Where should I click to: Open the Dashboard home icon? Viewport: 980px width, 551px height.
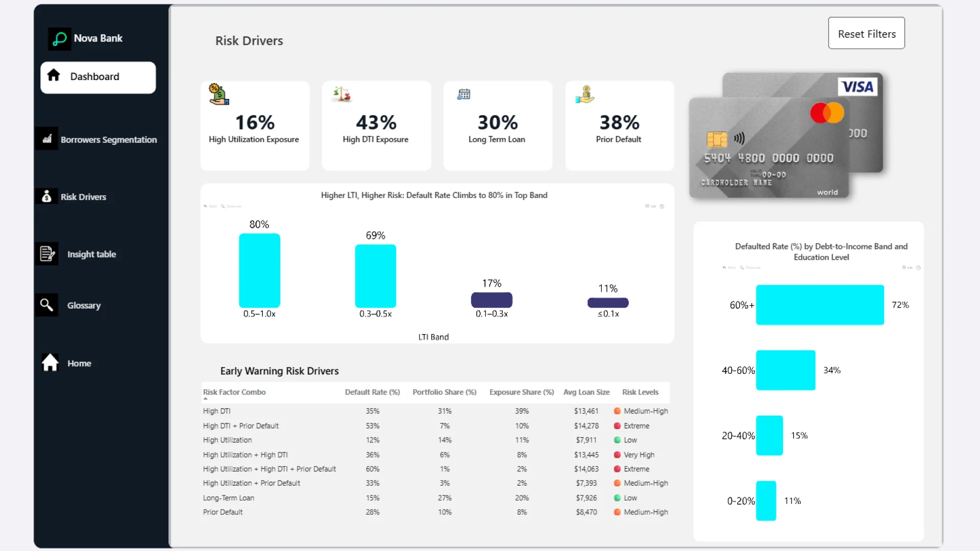tap(54, 76)
